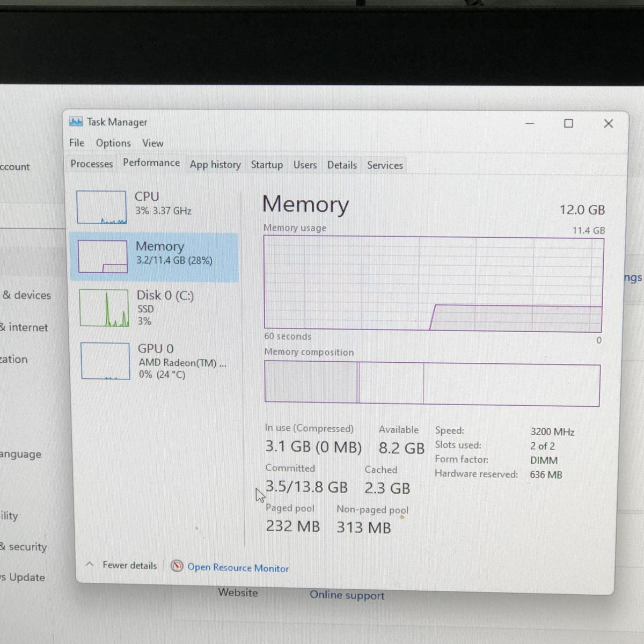The height and width of the screenshot is (644, 644).
Task: Select the Memory mini graph in the sidebar
Action: pyautogui.click(x=103, y=257)
